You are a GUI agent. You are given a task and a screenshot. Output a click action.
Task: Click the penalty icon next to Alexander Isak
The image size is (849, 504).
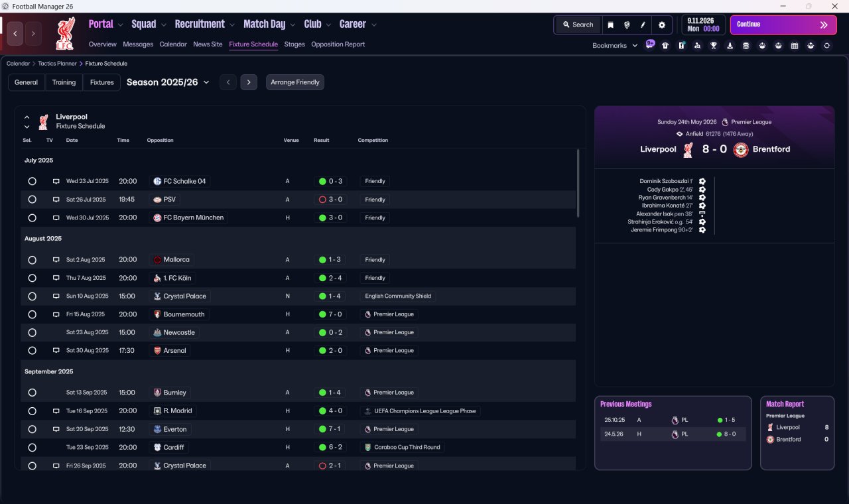tap(702, 214)
